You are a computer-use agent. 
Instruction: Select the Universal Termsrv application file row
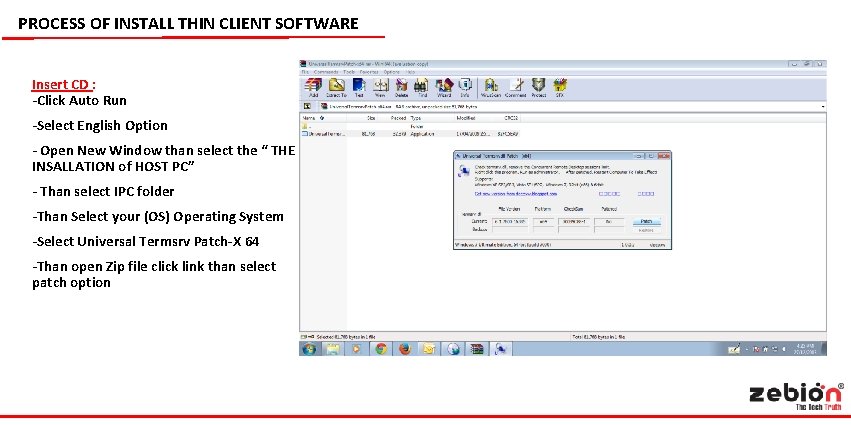tap(411, 134)
